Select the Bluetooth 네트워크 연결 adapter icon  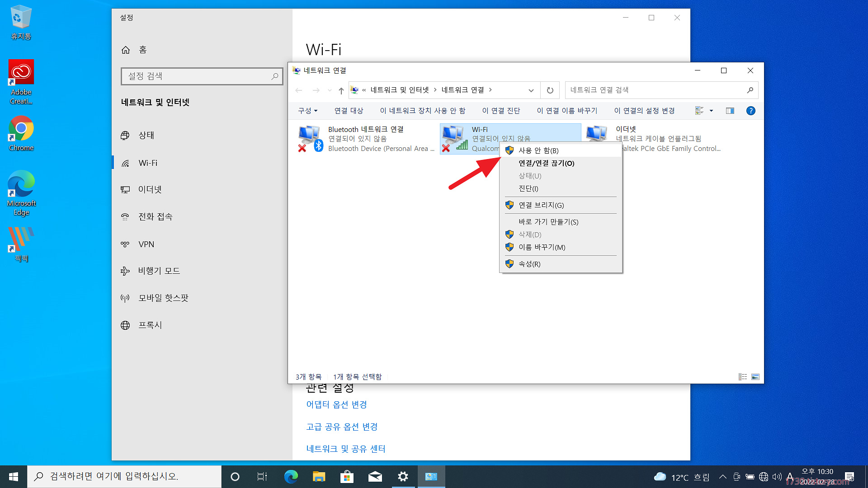coord(310,139)
